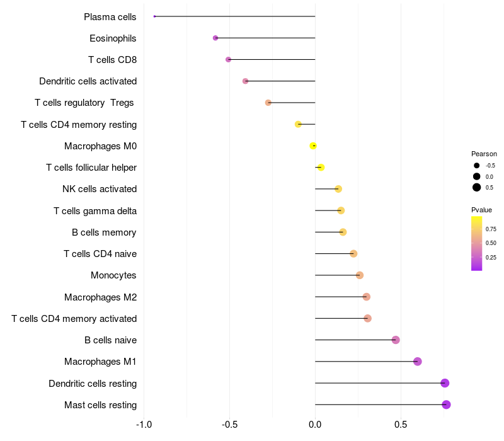Click the NK cells activated dot

coord(338,189)
